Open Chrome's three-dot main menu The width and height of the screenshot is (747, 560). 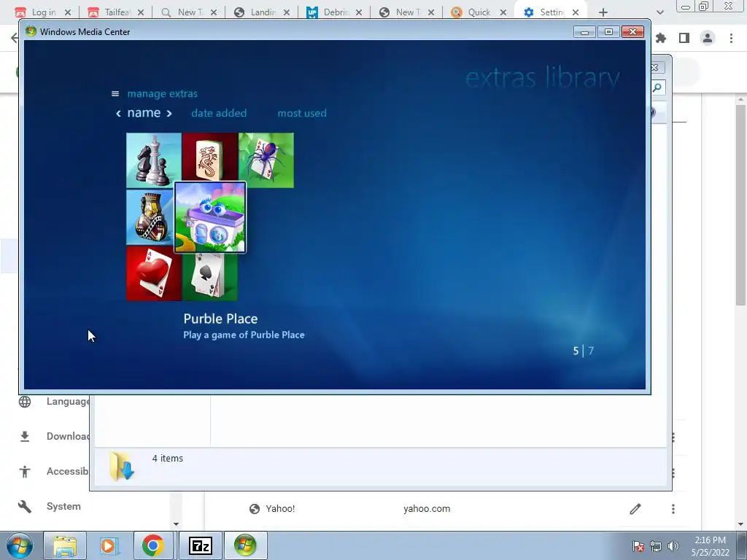coord(731,38)
